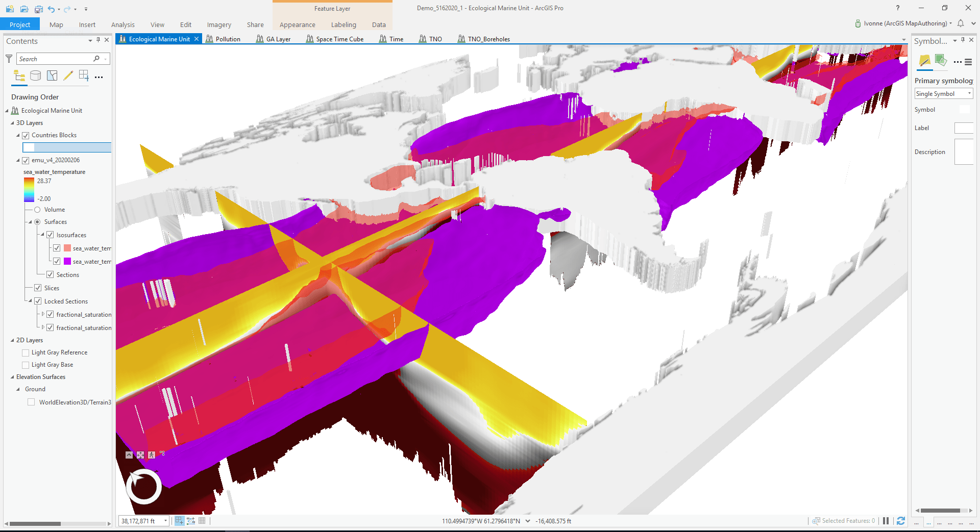Collapse the Isosurfaces tree node
Viewport: 980px width, 532px height.
coord(43,235)
